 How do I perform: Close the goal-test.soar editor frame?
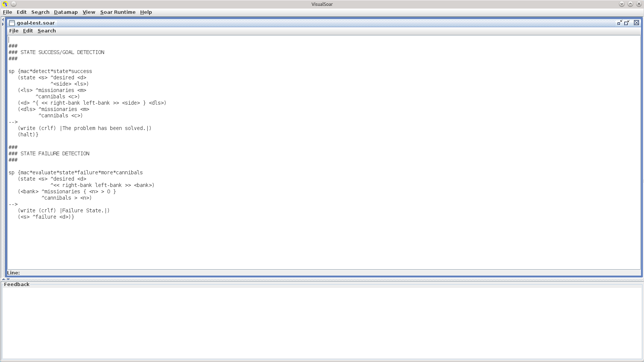click(637, 23)
